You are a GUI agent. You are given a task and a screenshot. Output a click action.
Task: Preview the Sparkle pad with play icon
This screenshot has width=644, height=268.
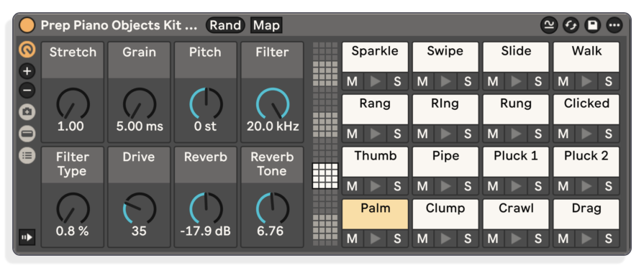pos(375,81)
